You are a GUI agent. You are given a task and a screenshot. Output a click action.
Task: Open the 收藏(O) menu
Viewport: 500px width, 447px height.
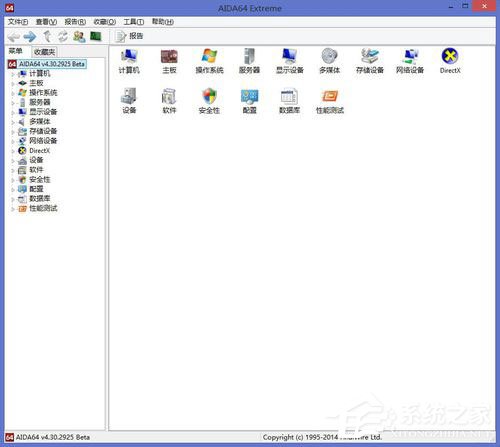click(105, 22)
